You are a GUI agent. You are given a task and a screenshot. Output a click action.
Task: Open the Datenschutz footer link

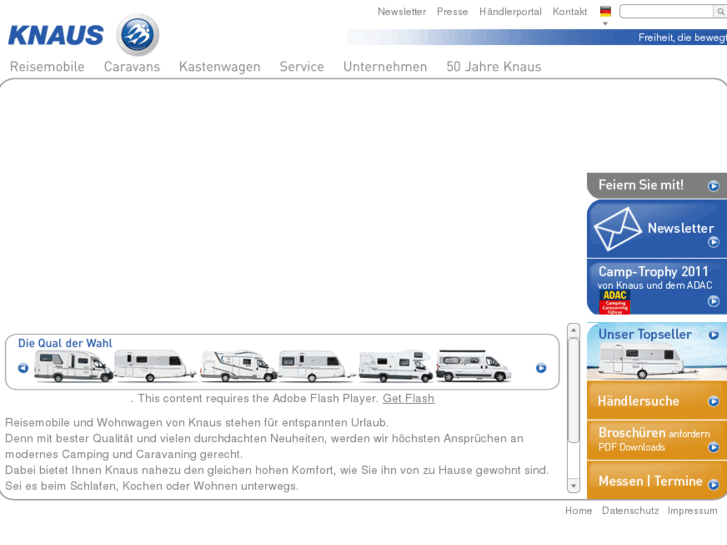pos(630,511)
